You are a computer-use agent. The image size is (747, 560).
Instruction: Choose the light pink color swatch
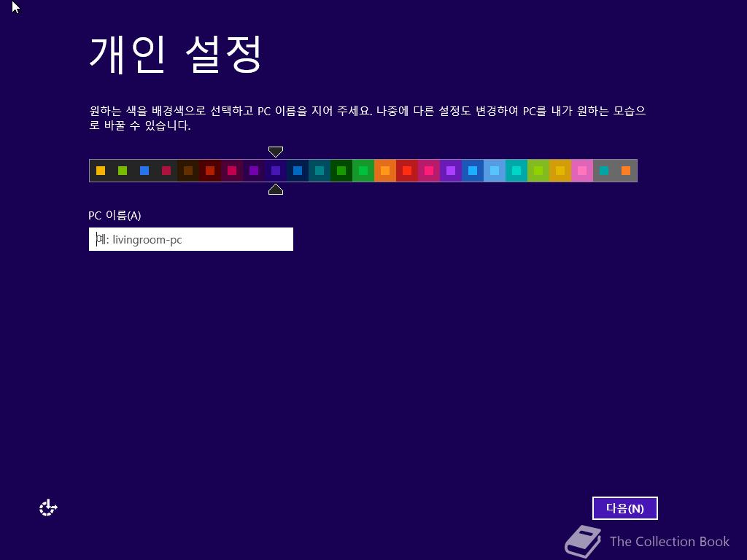click(583, 171)
